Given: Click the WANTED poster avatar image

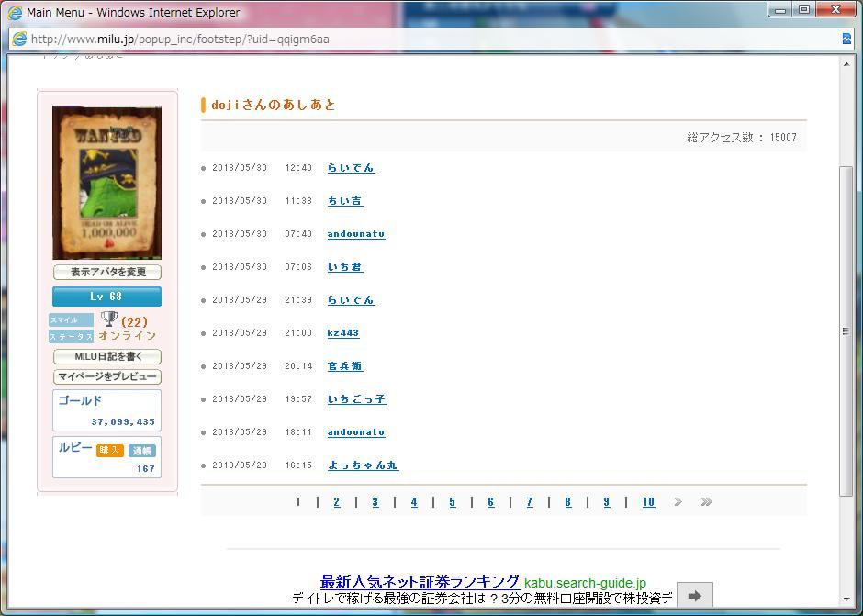Looking at the screenshot, I should tap(106, 183).
